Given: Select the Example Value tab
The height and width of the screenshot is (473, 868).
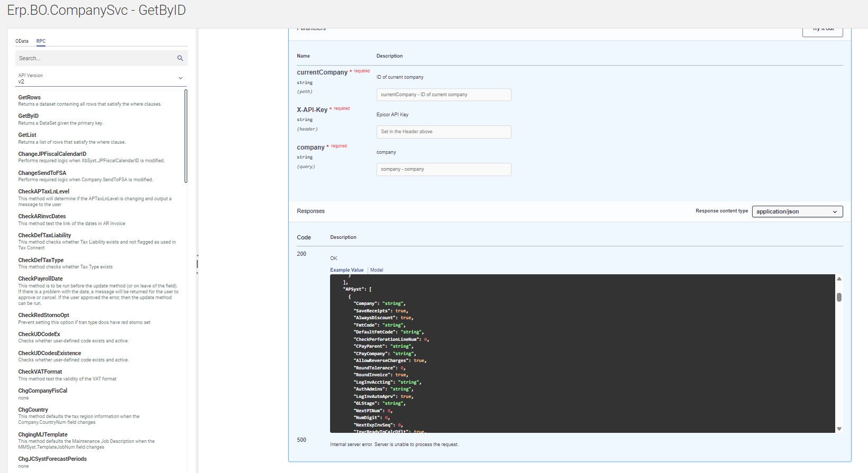Looking at the screenshot, I should [x=346, y=270].
